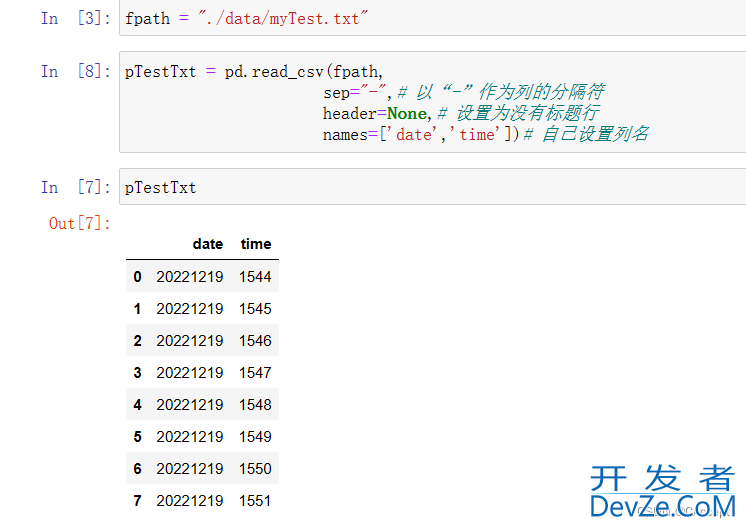746x528 pixels.
Task: Click the time value 1544
Action: tap(255, 277)
